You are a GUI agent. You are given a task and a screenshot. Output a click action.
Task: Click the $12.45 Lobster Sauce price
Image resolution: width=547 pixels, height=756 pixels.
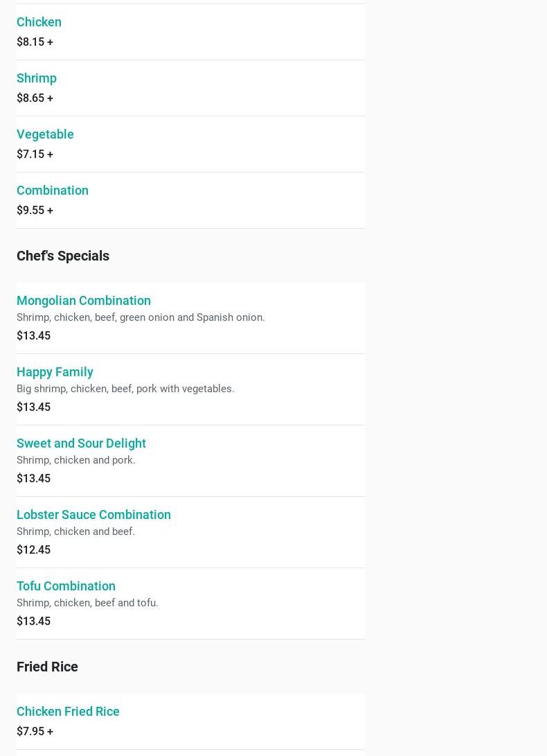(33, 550)
